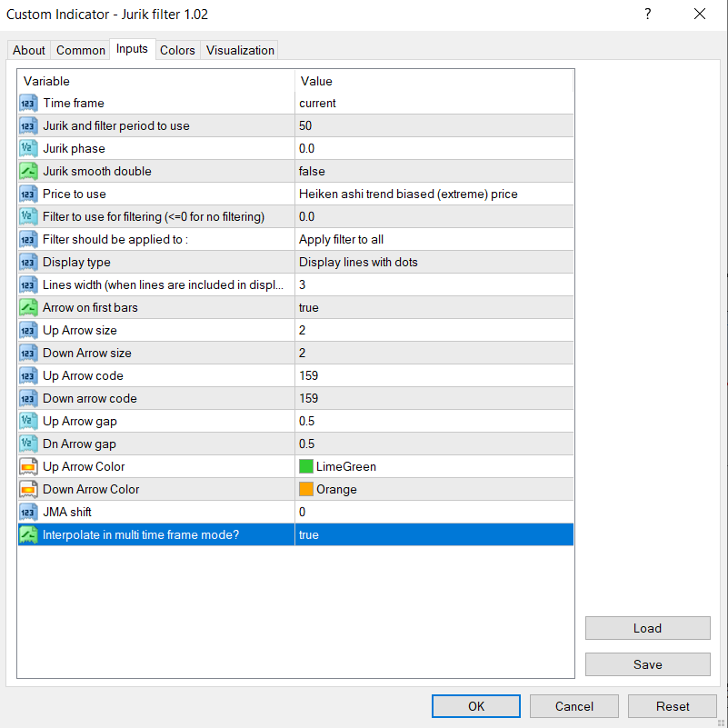Toggle Interpolate in multi time frame true value
The image size is (728, 728).
(434, 535)
